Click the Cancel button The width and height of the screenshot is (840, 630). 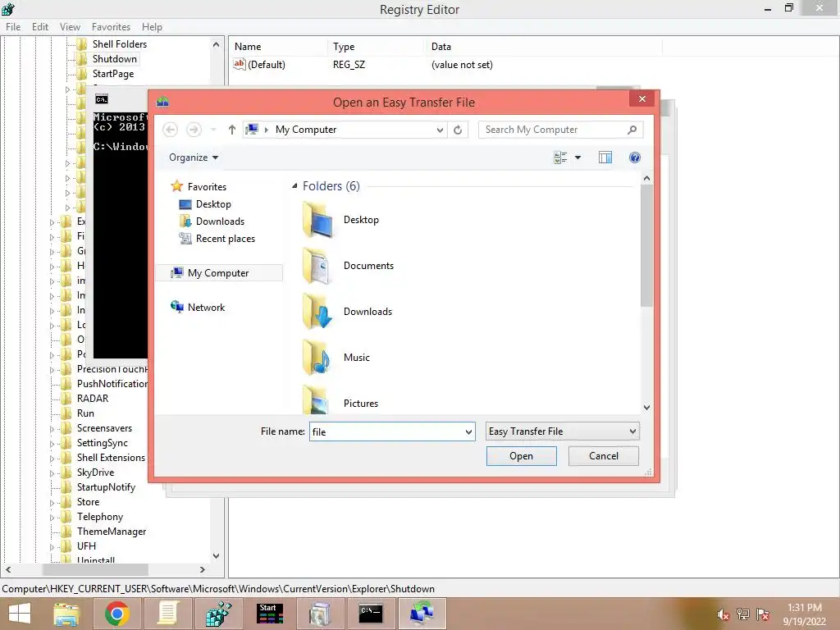(603, 456)
